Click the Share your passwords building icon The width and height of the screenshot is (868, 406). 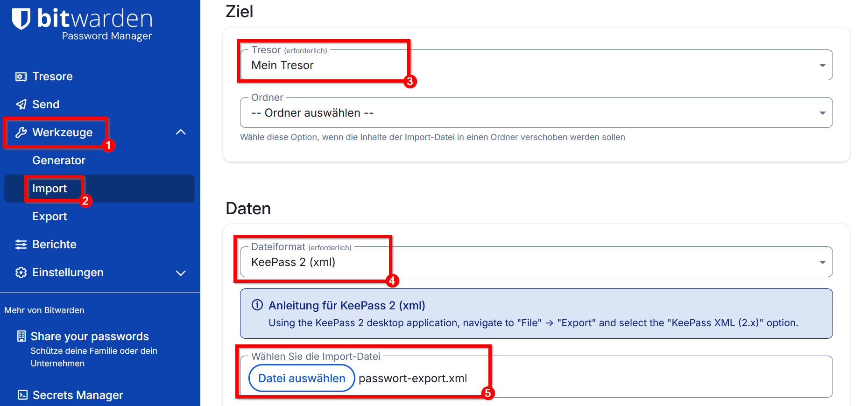(x=21, y=336)
